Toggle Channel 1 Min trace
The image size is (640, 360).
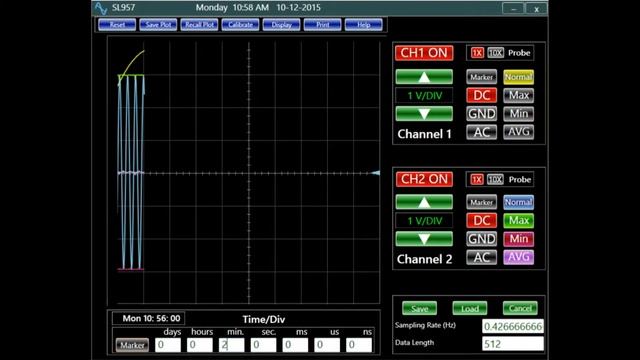click(x=518, y=114)
